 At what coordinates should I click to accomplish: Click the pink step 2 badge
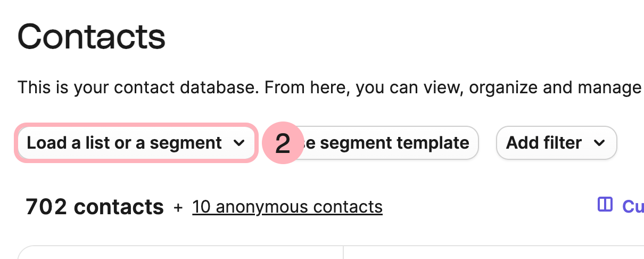point(283,143)
